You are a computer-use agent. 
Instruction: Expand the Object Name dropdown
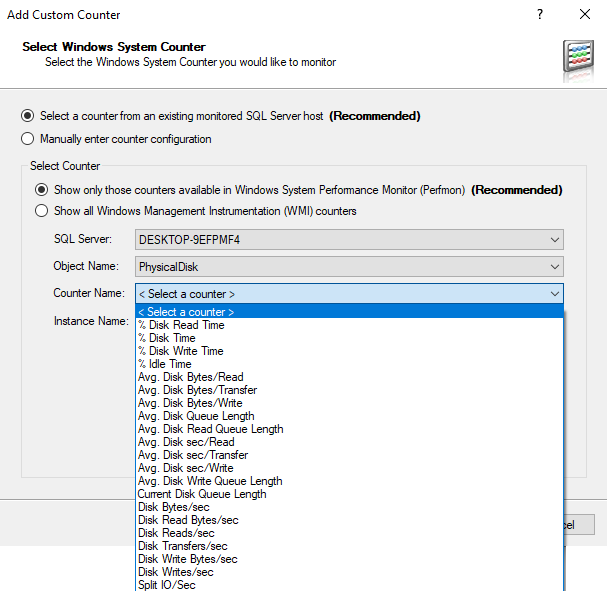click(x=554, y=267)
